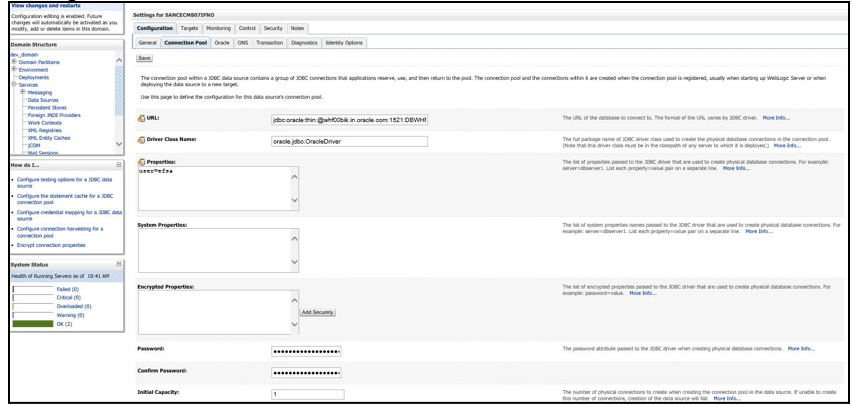Click the Encrypted Properties textarea up arrow
The height and width of the screenshot is (406, 852).
point(295,300)
